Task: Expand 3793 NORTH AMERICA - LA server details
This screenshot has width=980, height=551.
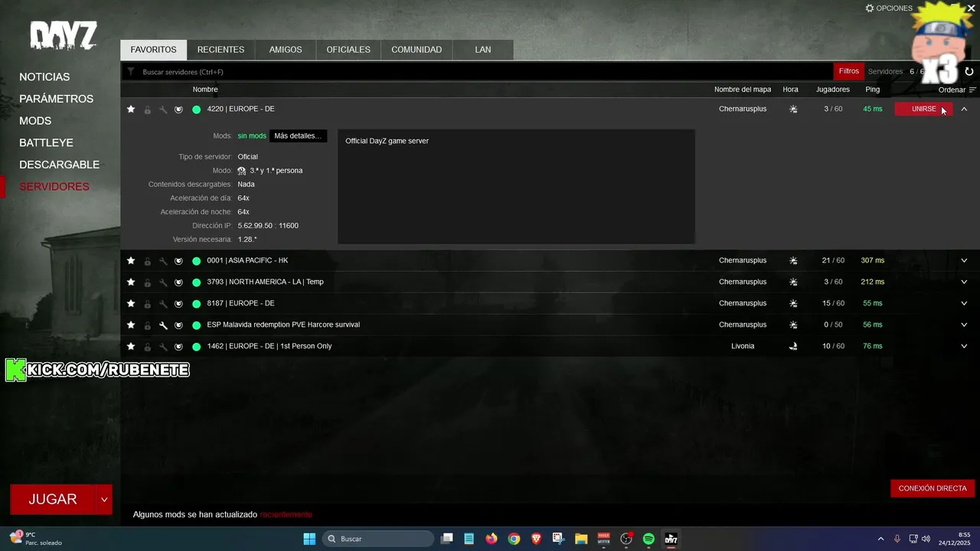Action: [964, 282]
